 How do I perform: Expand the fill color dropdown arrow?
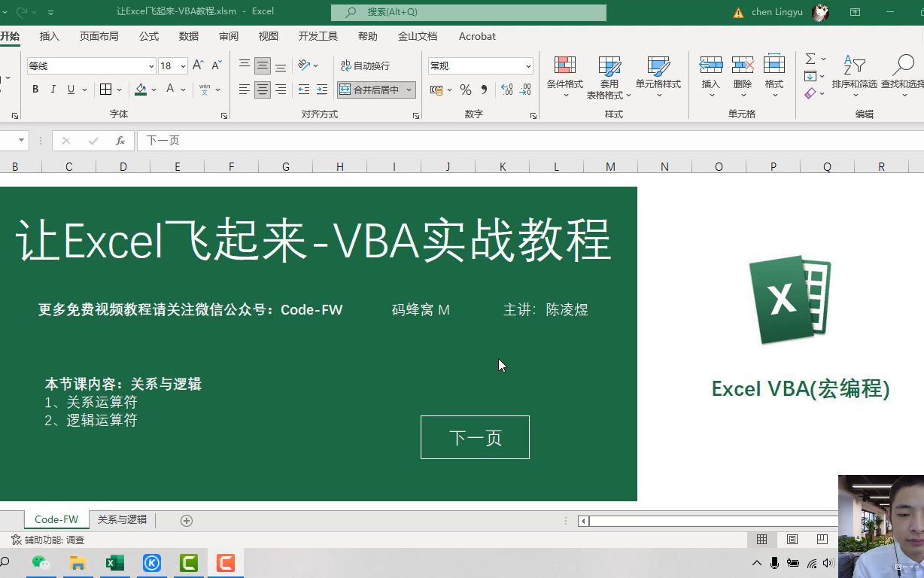153,89
